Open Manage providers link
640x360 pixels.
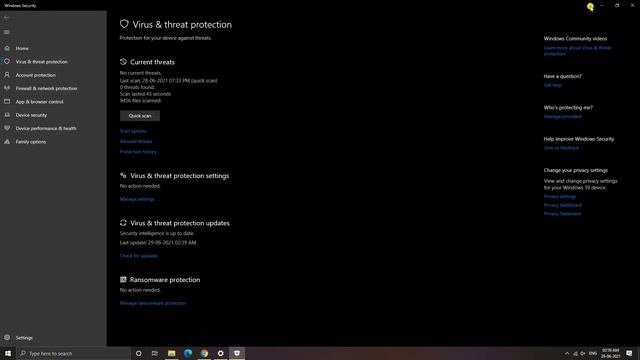(x=562, y=116)
